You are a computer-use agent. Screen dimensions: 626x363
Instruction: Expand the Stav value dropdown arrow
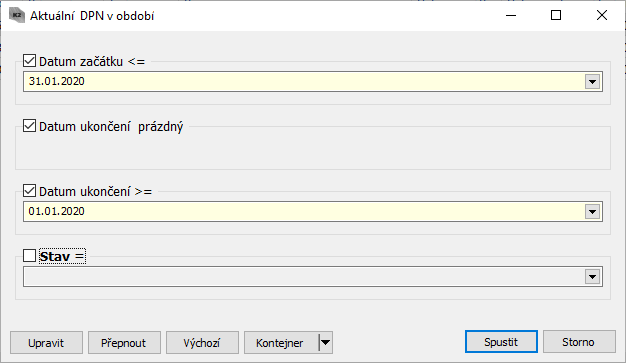point(592,276)
